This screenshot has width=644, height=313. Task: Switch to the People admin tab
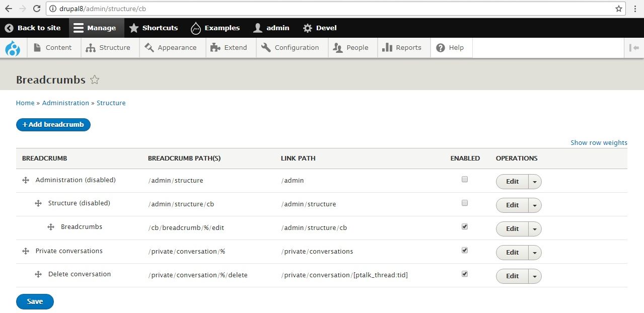click(352, 47)
